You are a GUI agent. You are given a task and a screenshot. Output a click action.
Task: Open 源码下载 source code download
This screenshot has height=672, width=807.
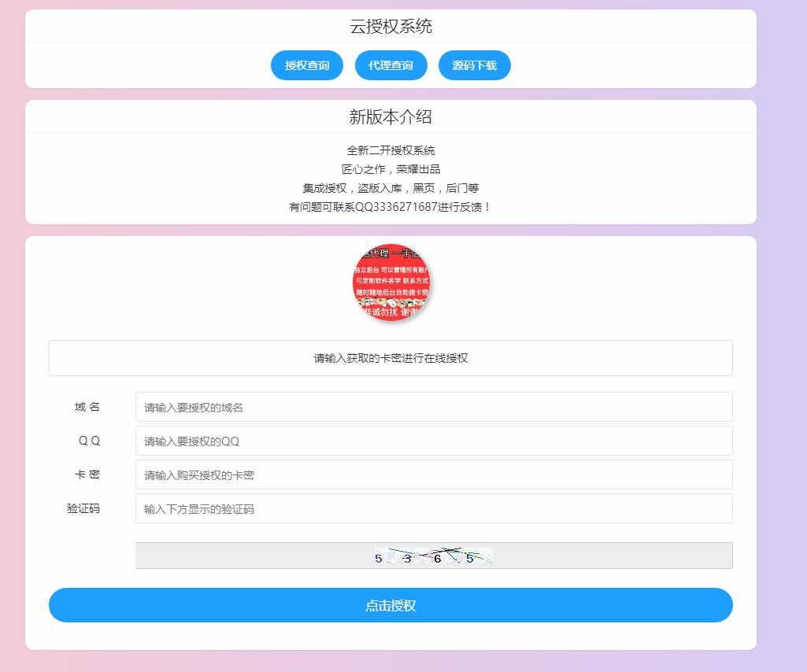pyautogui.click(x=474, y=65)
